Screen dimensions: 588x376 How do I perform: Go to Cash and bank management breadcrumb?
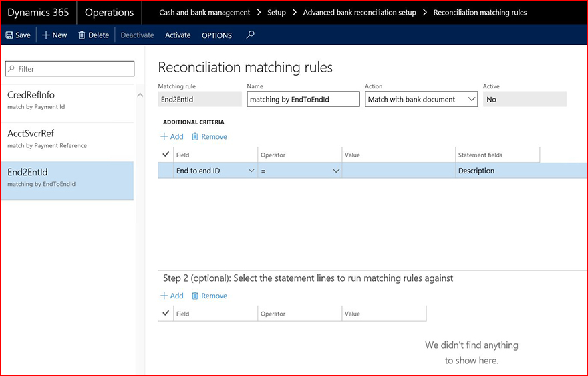point(204,13)
